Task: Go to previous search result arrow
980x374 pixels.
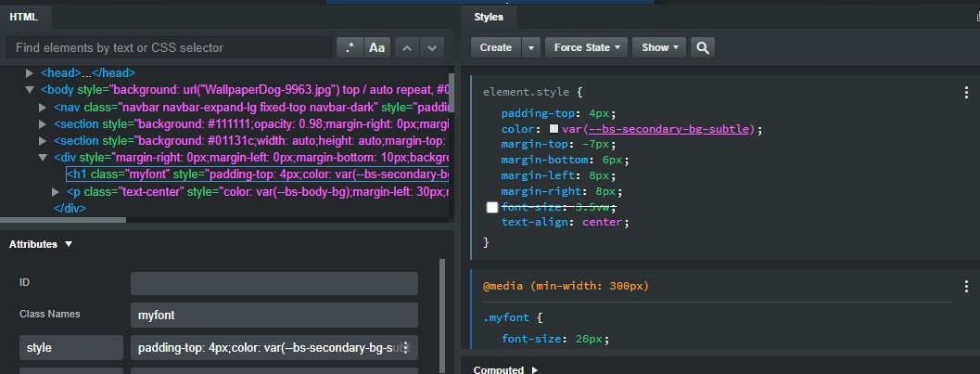Action: tap(407, 47)
